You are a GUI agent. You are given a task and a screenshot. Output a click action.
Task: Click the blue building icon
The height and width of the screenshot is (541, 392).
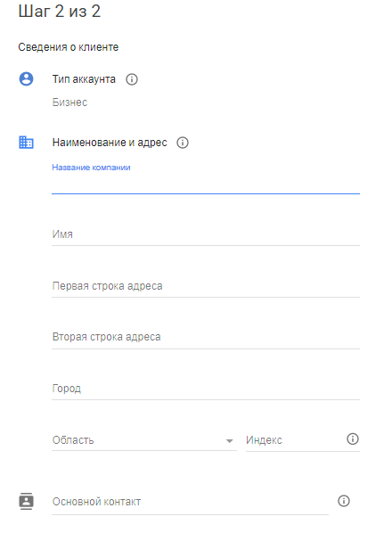pyautogui.click(x=26, y=142)
